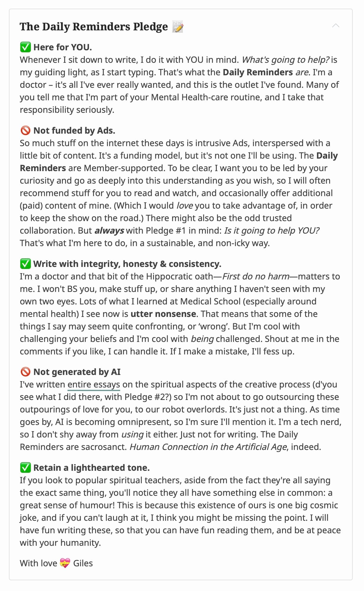Click the bold italic word "always"
Viewport: 364px width, 591px height.
pos(109,230)
